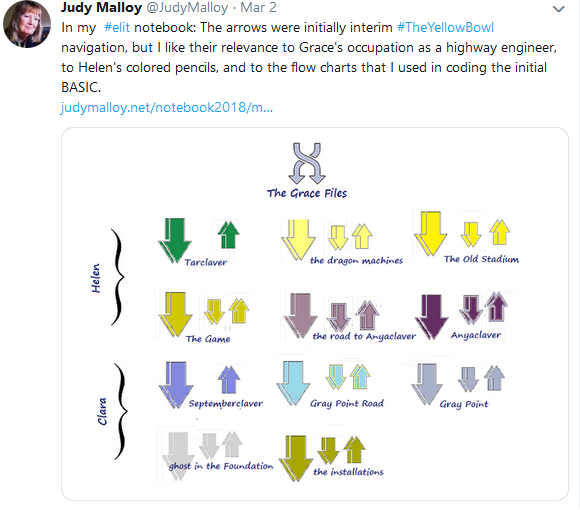Open the #TheYellowBowl hashtag
Screen dimensions: 580x510
(x=445, y=27)
